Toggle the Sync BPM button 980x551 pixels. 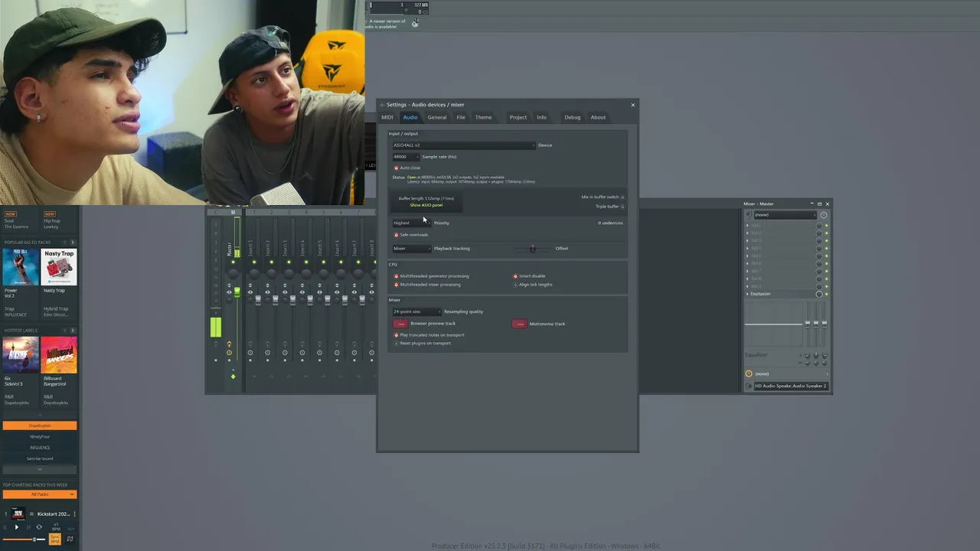tap(55, 539)
